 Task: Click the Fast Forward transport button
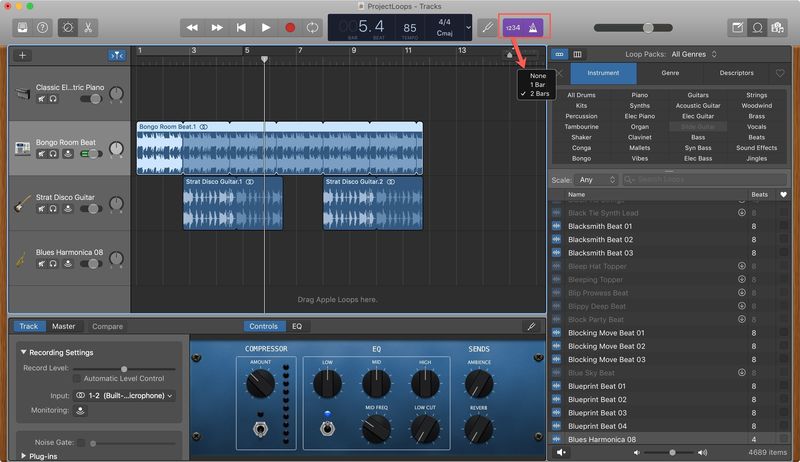pyautogui.click(x=217, y=28)
